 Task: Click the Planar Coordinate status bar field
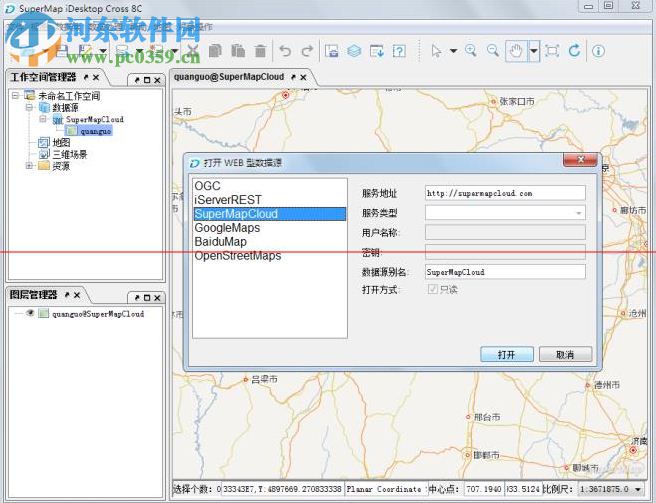(x=384, y=489)
